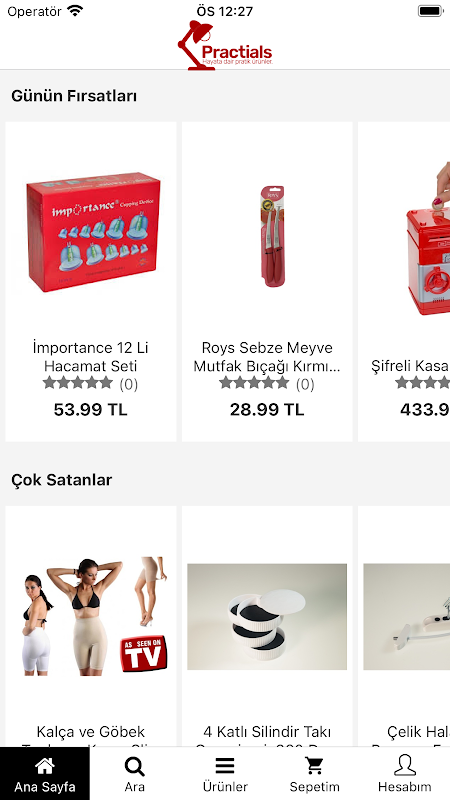Viewport: 450px width, 800px height.
Task: Open the Ara search magnifier icon
Action: [x=134, y=766]
